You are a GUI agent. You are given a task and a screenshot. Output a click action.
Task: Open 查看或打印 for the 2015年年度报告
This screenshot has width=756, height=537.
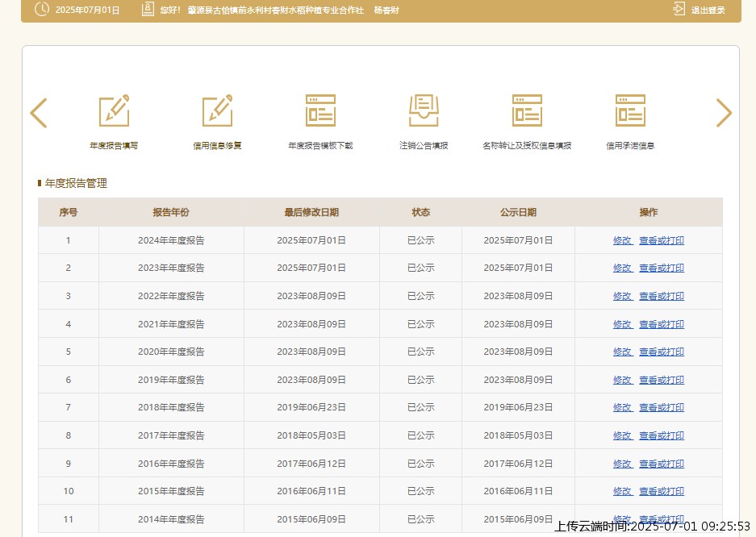[662, 491]
